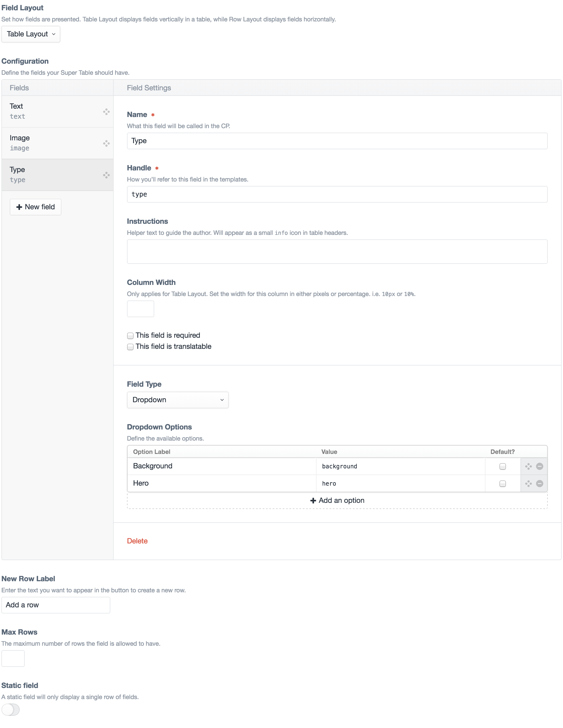This screenshot has height=728, width=563.
Task: Click the reorder icon on the Background option row
Action: pyautogui.click(x=528, y=466)
